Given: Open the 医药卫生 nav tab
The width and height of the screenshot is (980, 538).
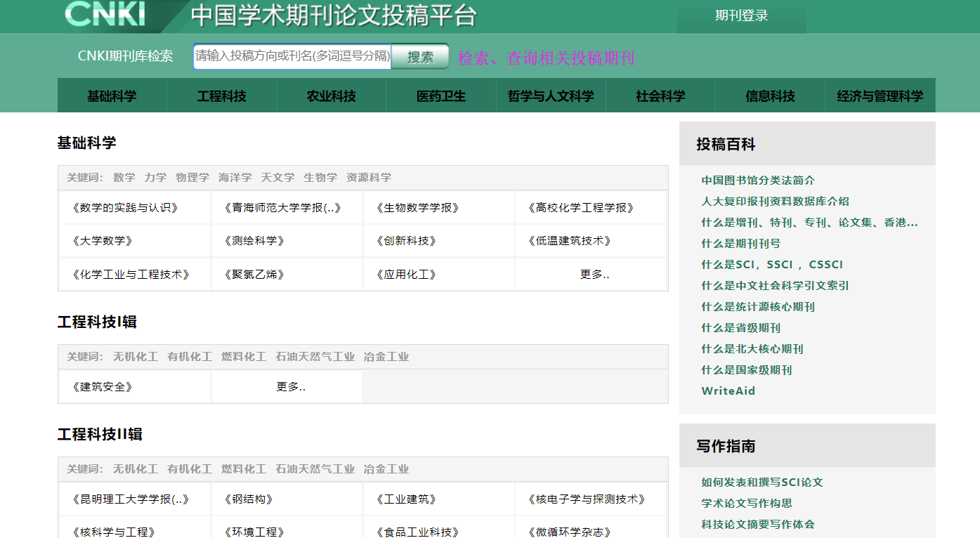Looking at the screenshot, I should (440, 96).
